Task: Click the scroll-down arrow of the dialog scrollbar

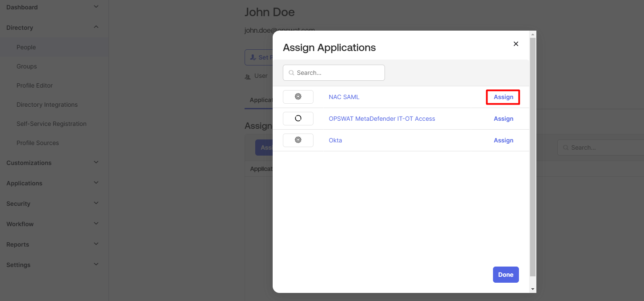Action: pyautogui.click(x=533, y=289)
